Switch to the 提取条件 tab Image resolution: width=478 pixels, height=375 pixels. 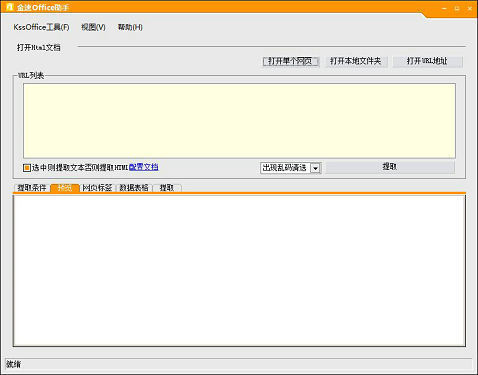pos(32,188)
